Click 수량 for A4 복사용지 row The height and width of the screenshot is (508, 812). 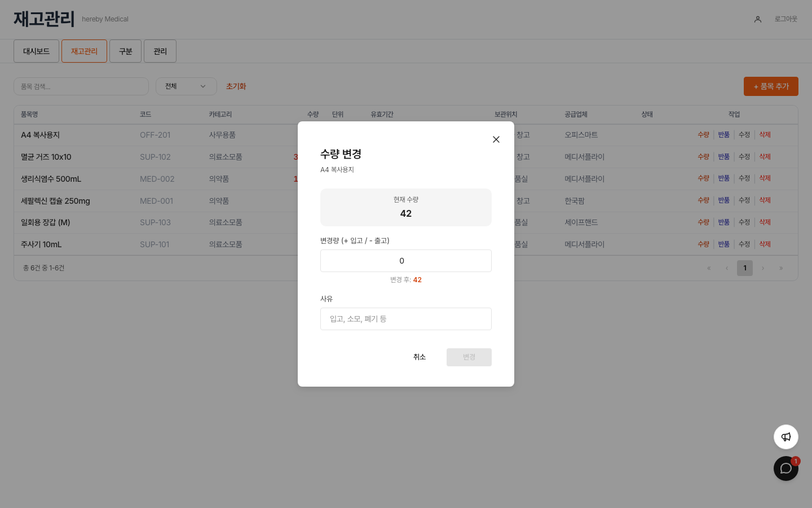[703, 135]
